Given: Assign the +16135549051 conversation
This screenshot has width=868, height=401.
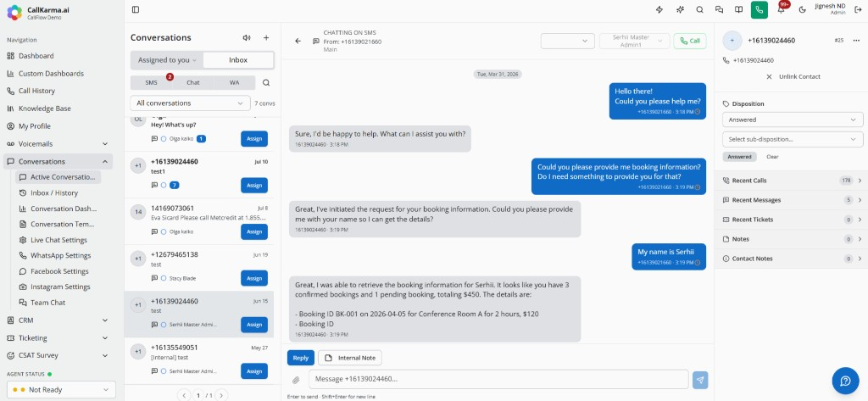Looking at the screenshot, I should pos(254,371).
